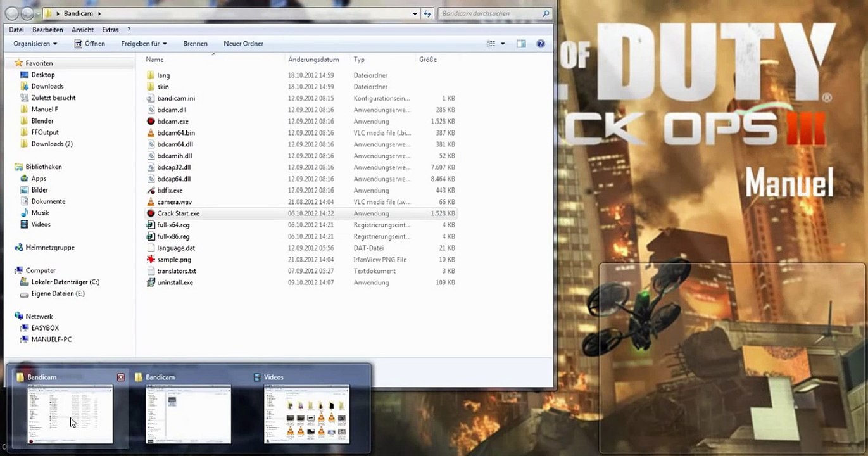
Task: Open the Ansicht menu
Action: (x=83, y=30)
